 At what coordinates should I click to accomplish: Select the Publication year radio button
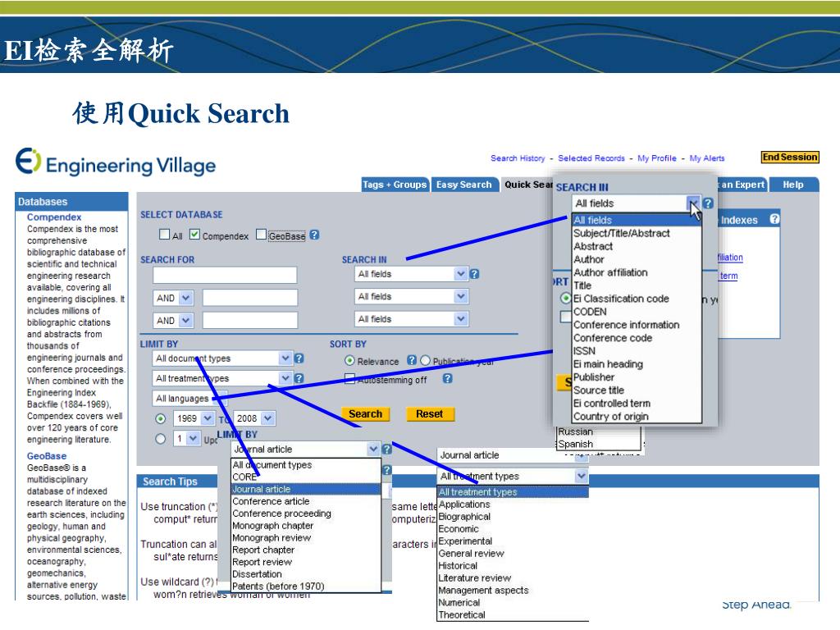pyautogui.click(x=426, y=361)
